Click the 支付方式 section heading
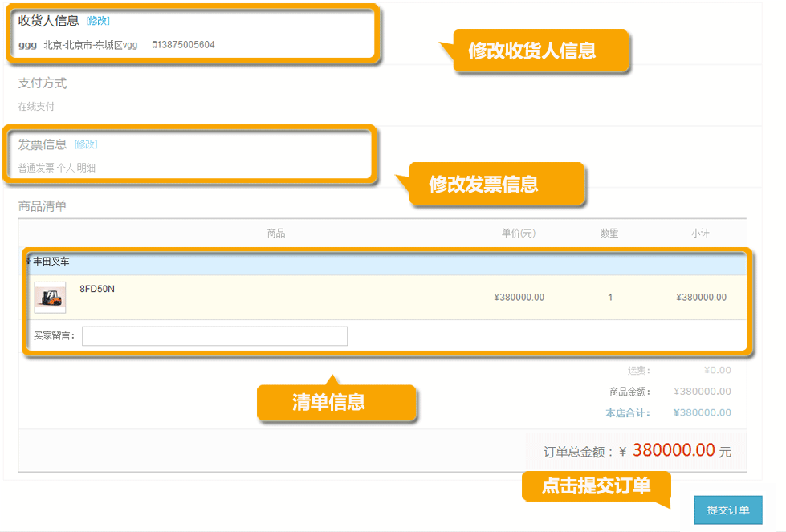Viewport: 786px width, 532px height. pos(43,83)
